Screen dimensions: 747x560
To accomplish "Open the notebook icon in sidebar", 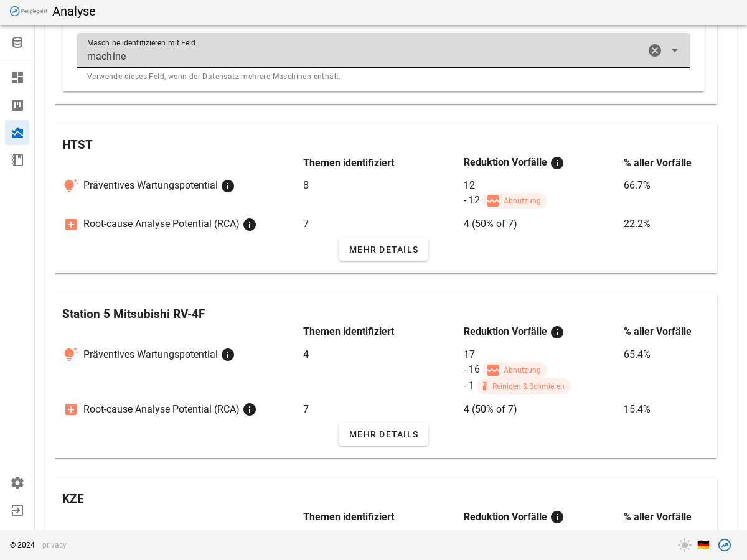I will coord(17,160).
